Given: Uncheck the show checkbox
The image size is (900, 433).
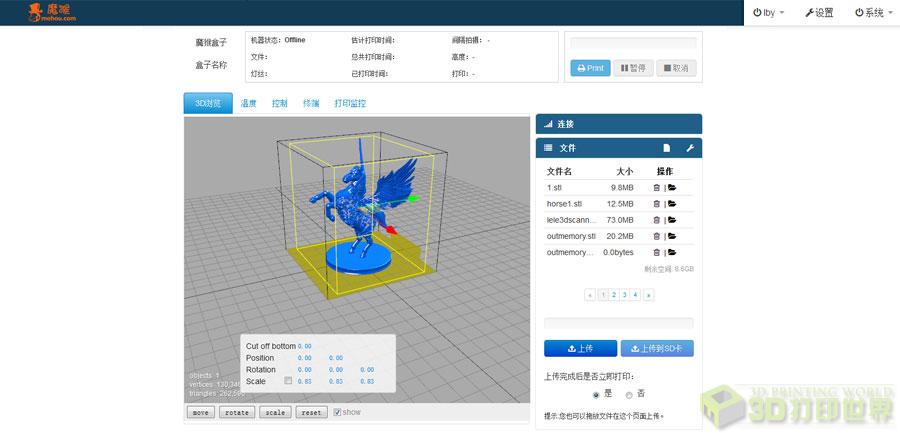Looking at the screenshot, I should point(337,412).
